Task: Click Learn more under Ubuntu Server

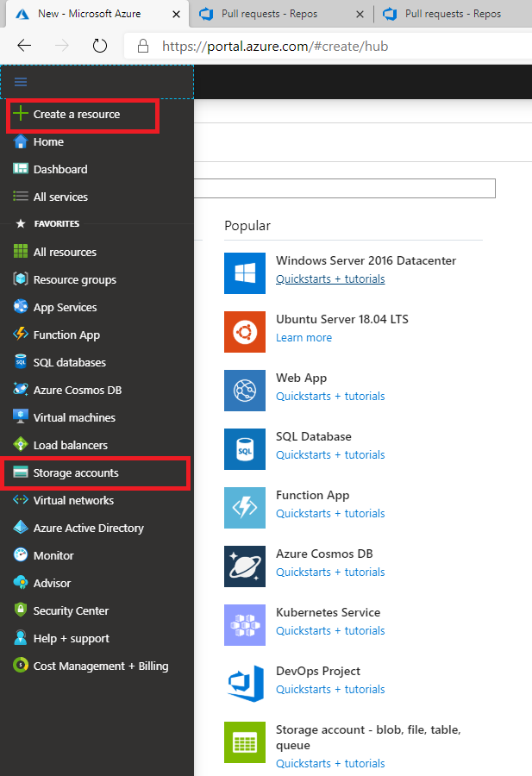Action: (x=304, y=337)
